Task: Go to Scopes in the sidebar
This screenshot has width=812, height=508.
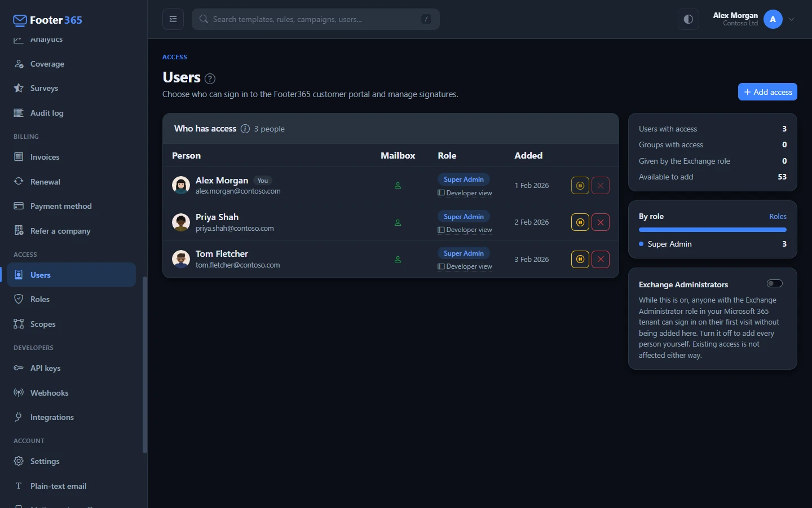Action: (71, 324)
